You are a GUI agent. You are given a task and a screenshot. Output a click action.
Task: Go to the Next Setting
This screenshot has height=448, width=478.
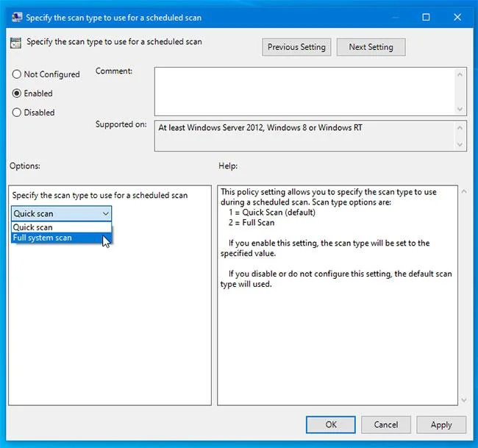pyautogui.click(x=371, y=47)
